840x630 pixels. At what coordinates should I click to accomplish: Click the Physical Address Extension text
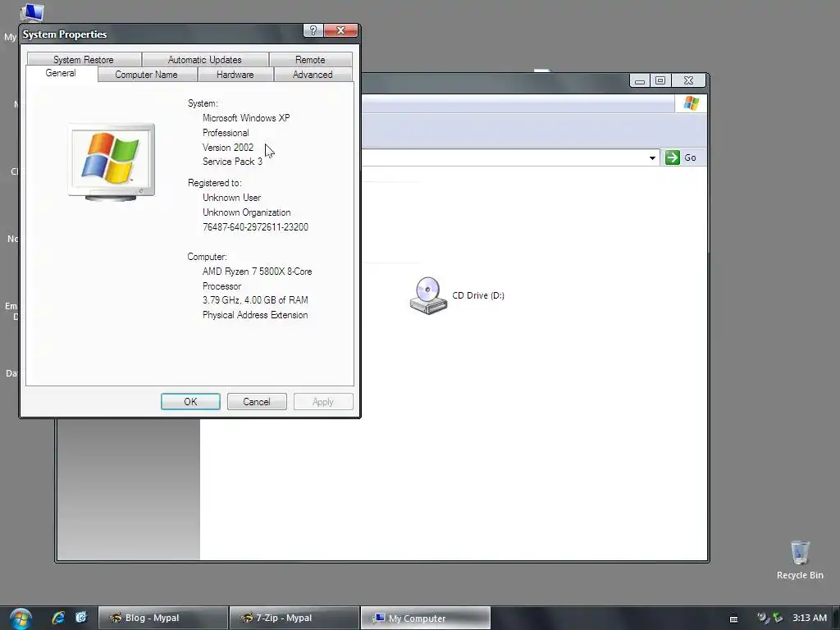(255, 315)
